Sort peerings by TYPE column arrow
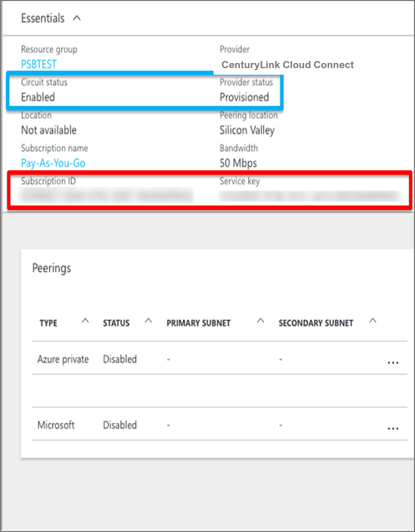 pyautogui.click(x=85, y=321)
